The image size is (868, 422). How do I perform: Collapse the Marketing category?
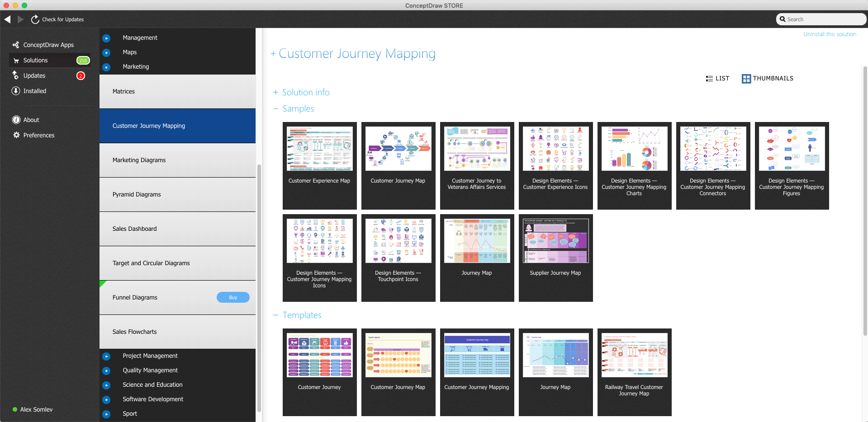[106, 67]
